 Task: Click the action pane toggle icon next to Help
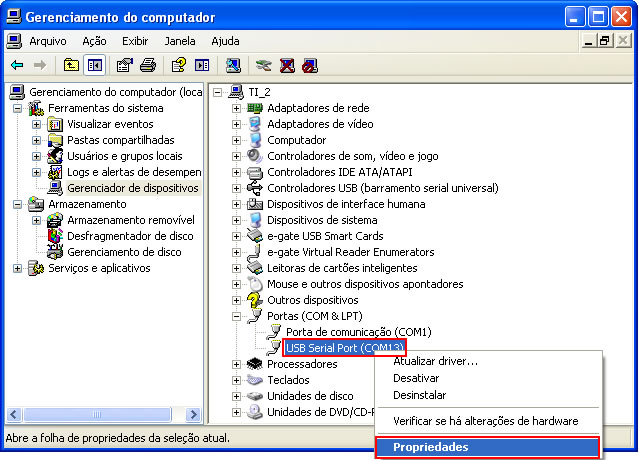(202, 65)
